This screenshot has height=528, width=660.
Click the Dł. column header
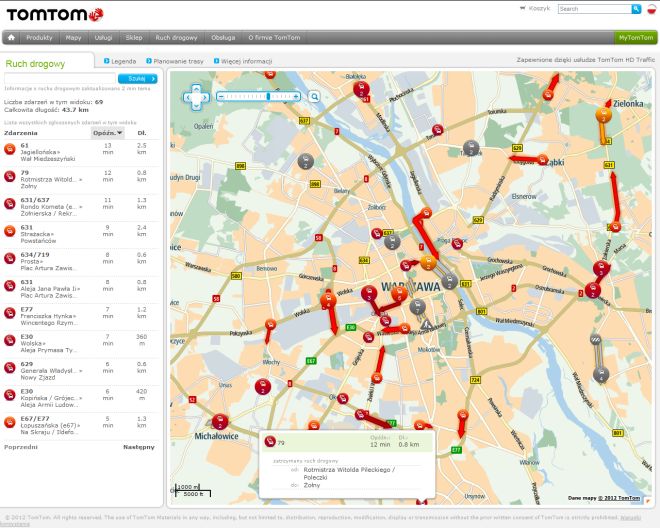coord(142,133)
